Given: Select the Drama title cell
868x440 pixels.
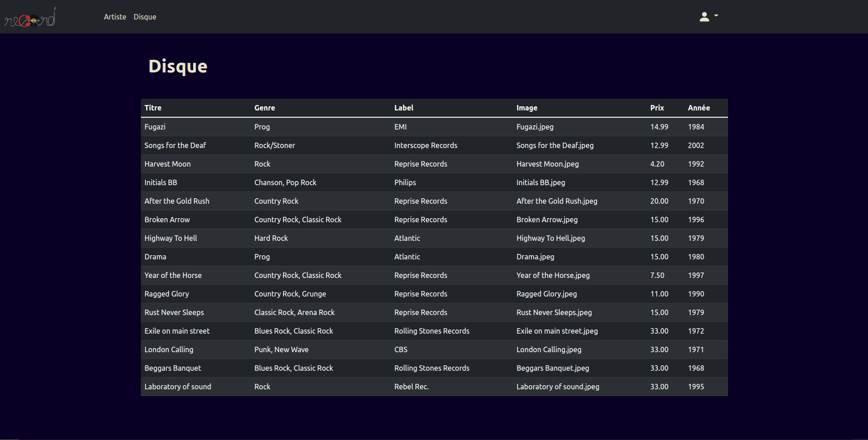Looking at the screenshot, I should click(x=155, y=257).
